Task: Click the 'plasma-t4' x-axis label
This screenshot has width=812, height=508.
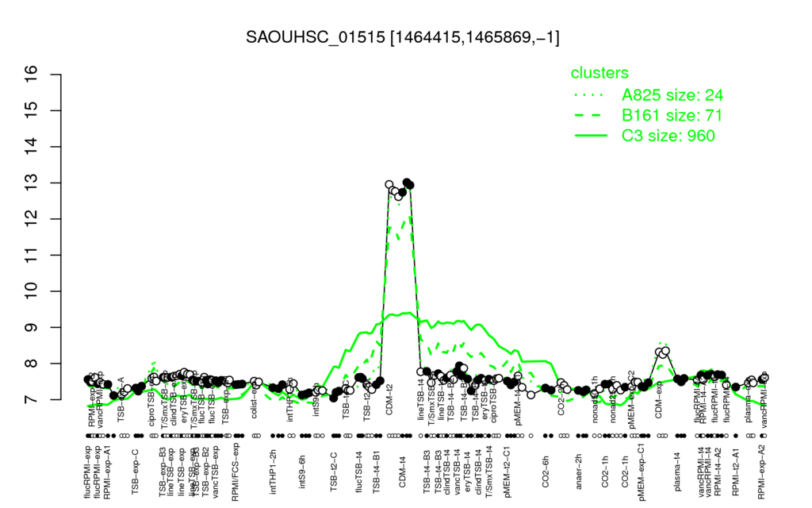Action: pyautogui.click(x=678, y=471)
